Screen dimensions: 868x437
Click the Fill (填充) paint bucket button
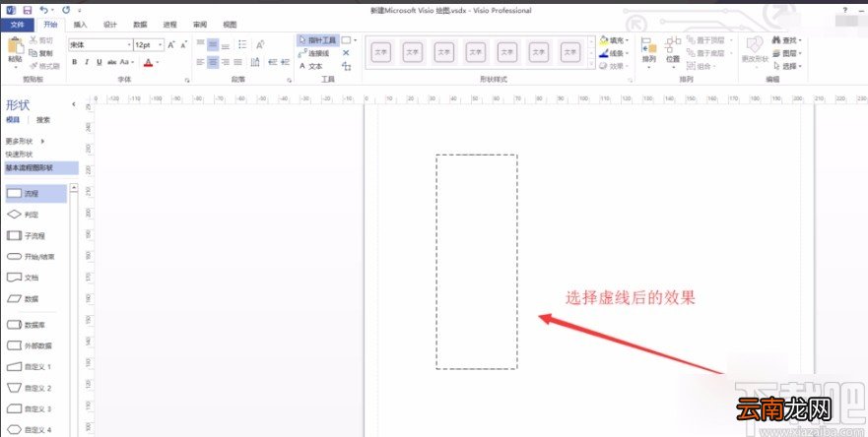(614, 40)
